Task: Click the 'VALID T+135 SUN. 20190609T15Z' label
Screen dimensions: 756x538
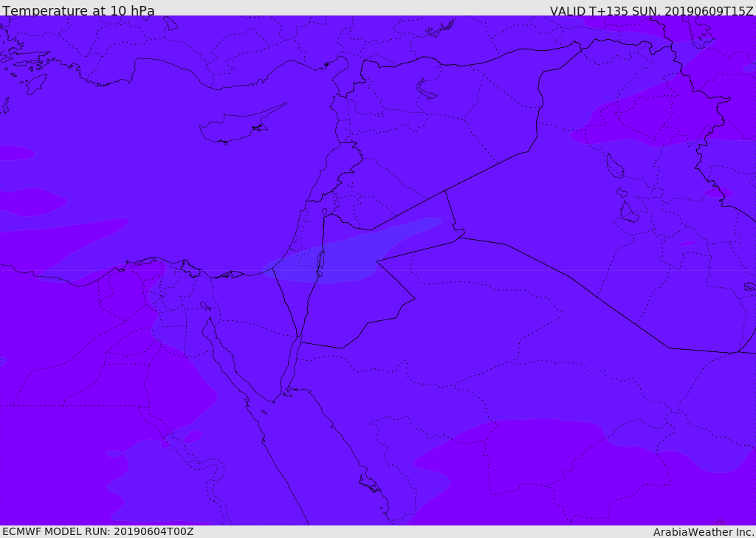Action: click(x=651, y=11)
